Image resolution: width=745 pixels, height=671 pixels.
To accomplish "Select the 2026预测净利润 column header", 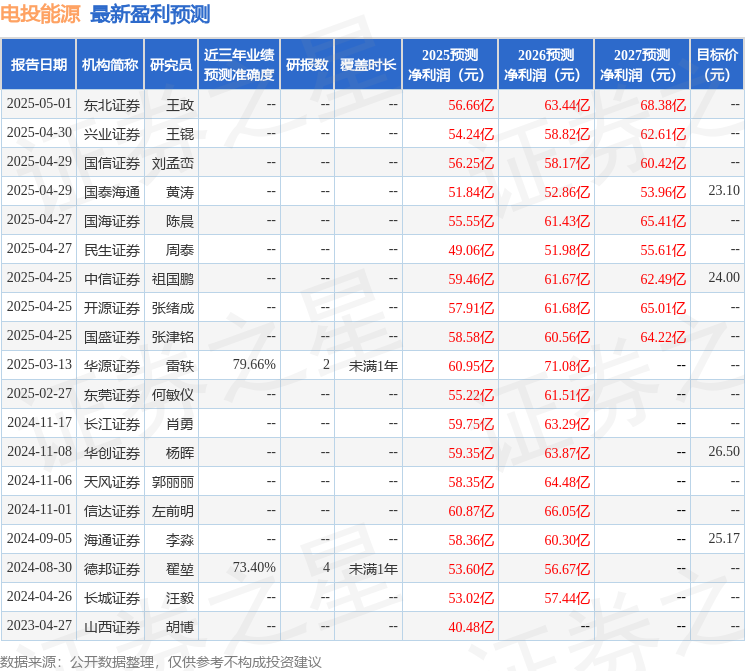I will coord(546,65).
